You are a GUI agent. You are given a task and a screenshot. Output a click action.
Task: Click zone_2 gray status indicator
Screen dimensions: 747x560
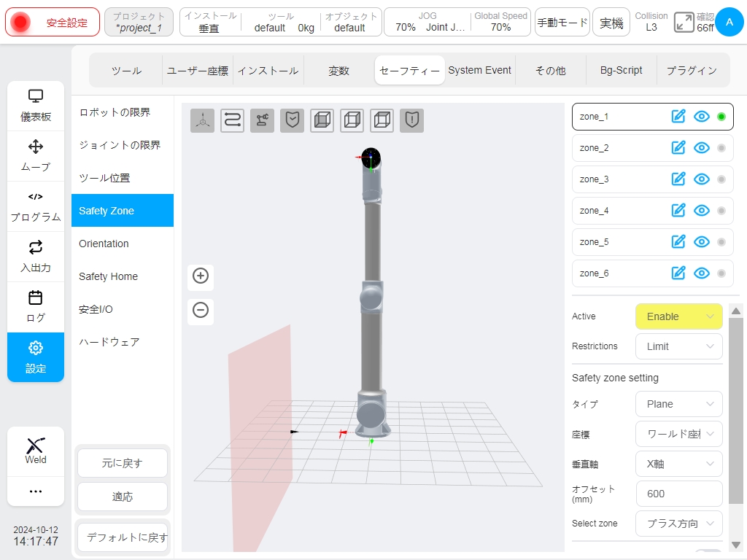tap(721, 148)
